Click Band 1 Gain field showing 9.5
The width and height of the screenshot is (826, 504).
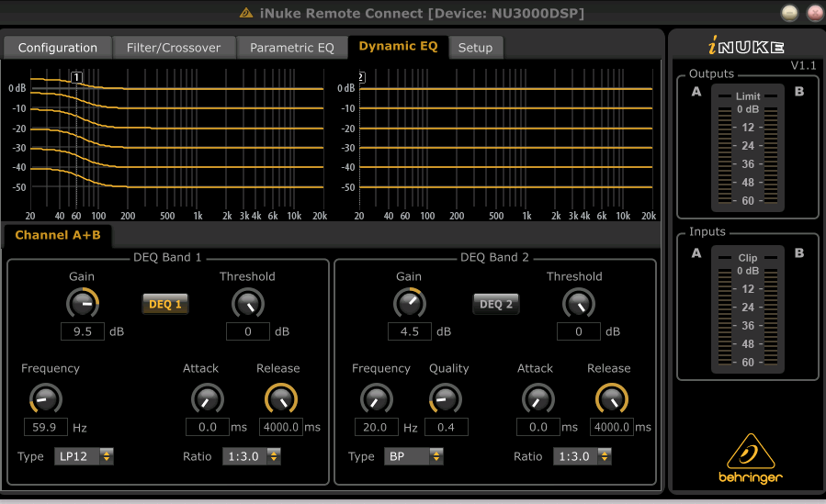83,331
